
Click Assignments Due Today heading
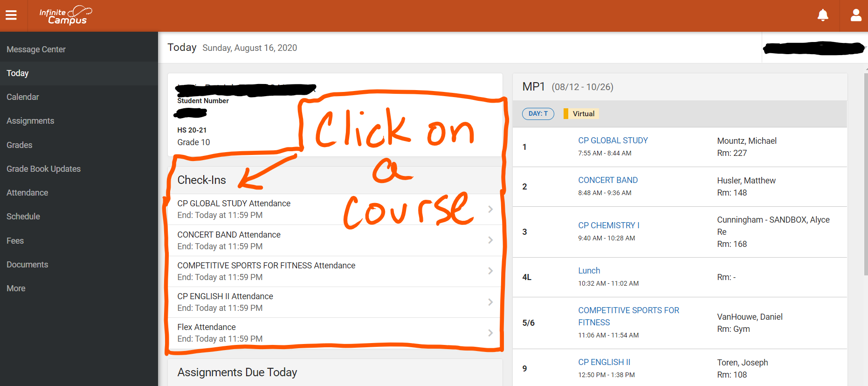tap(237, 372)
